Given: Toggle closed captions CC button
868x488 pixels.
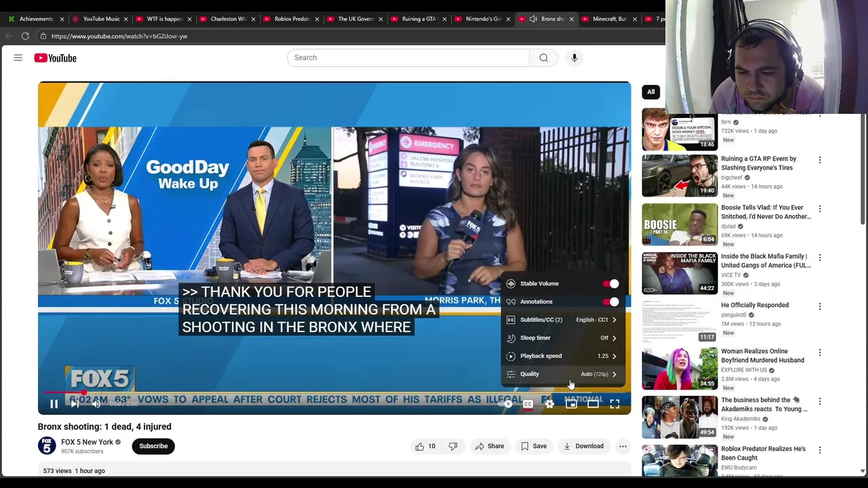Looking at the screenshot, I should [528, 404].
